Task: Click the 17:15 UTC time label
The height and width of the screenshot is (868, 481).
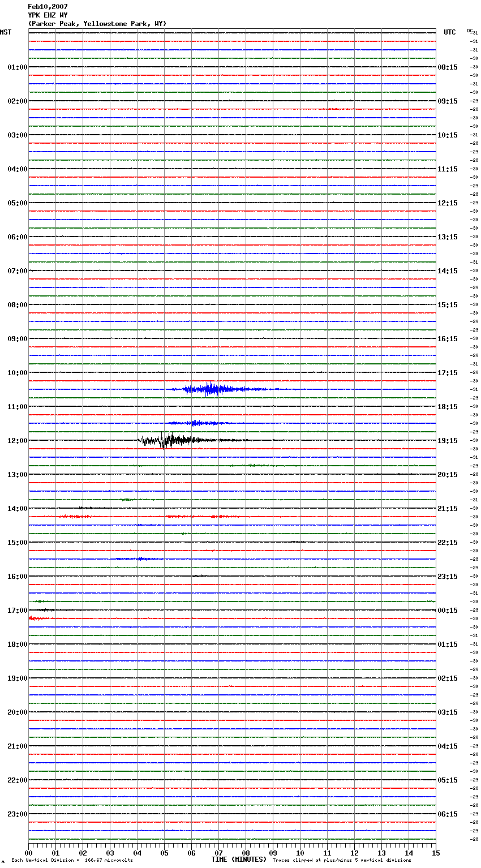Action: click(x=448, y=373)
